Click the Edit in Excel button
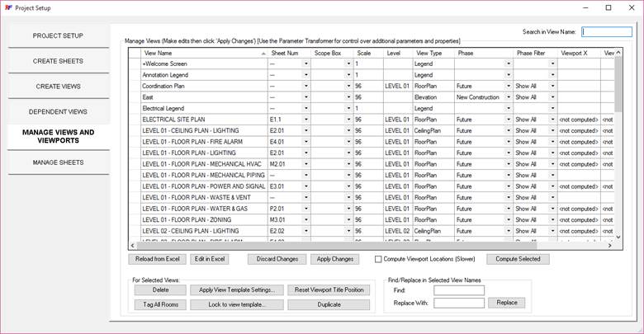The image size is (644, 334). point(210,259)
